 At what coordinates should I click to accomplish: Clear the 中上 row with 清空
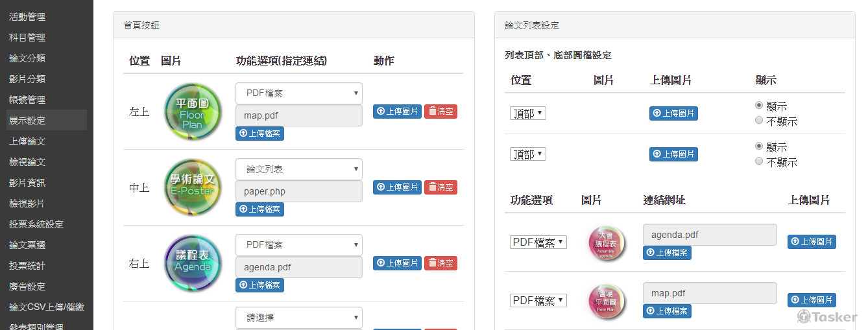coord(440,187)
